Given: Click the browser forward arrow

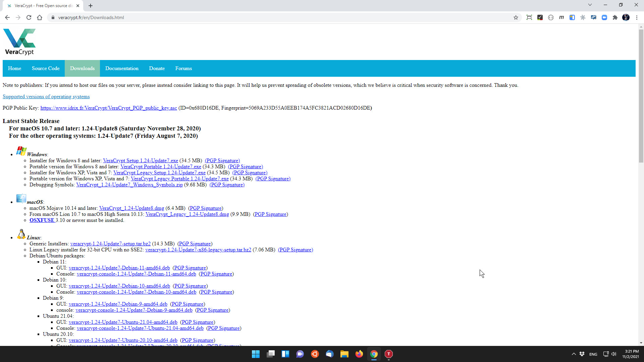Looking at the screenshot, I should [18, 17].
